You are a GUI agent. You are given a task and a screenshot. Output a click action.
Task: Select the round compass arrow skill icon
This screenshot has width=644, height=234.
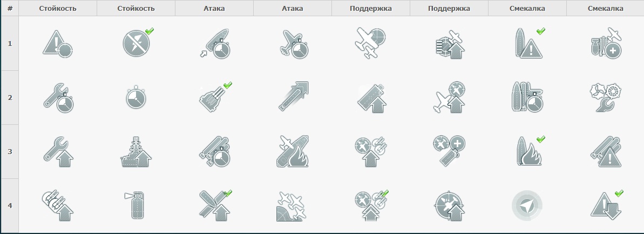tap(527, 205)
